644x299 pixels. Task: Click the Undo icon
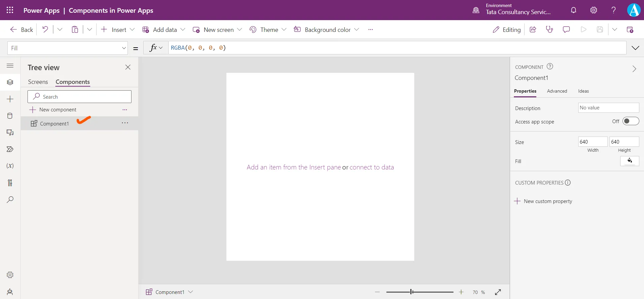45,30
